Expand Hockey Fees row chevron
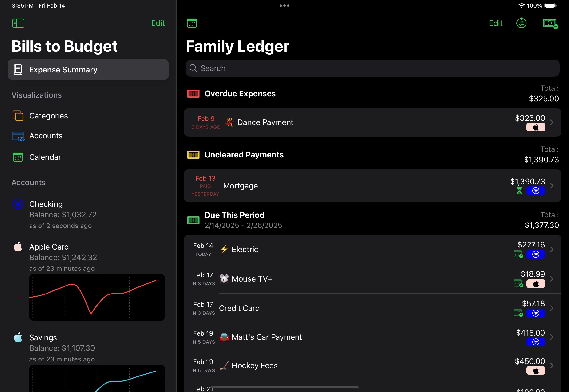This screenshot has width=569, height=392. tap(552, 365)
